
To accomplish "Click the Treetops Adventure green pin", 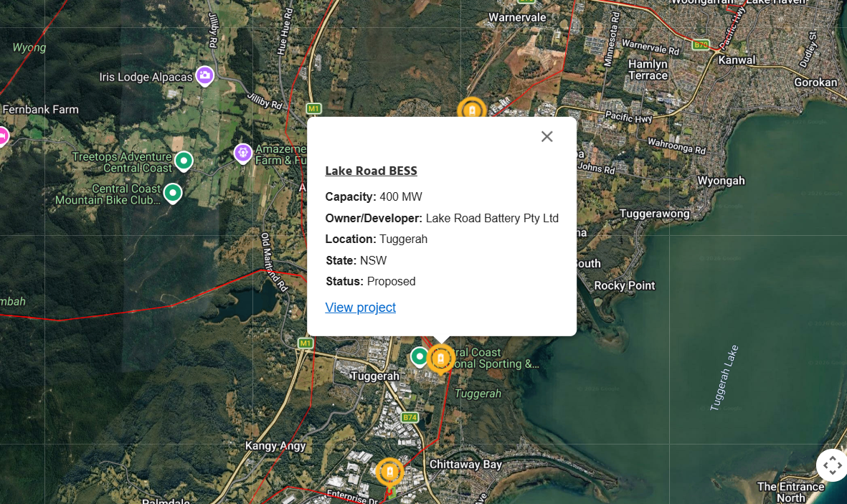I will pos(184,161).
